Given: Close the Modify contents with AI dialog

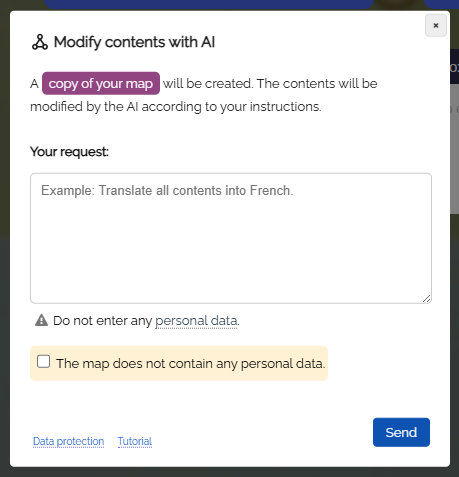Looking at the screenshot, I should [436, 26].
